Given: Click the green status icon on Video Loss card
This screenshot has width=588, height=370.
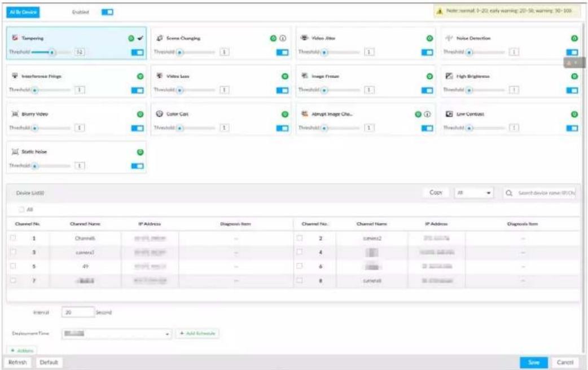Looking at the screenshot, I should point(285,77).
